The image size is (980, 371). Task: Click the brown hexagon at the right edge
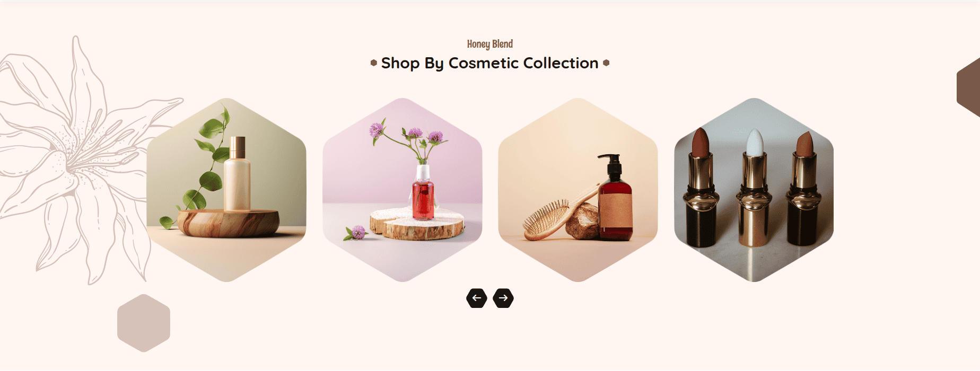point(968,87)
